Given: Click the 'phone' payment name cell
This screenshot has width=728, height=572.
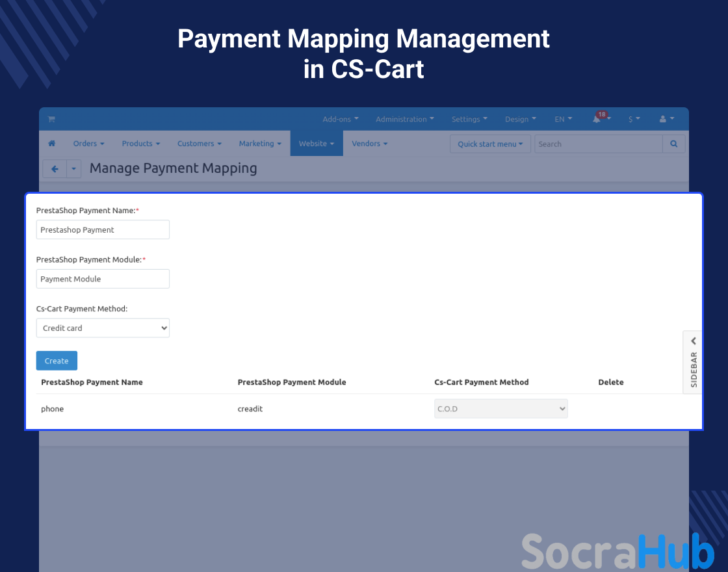Looking at the screenshot, I should tap(53, 409).
